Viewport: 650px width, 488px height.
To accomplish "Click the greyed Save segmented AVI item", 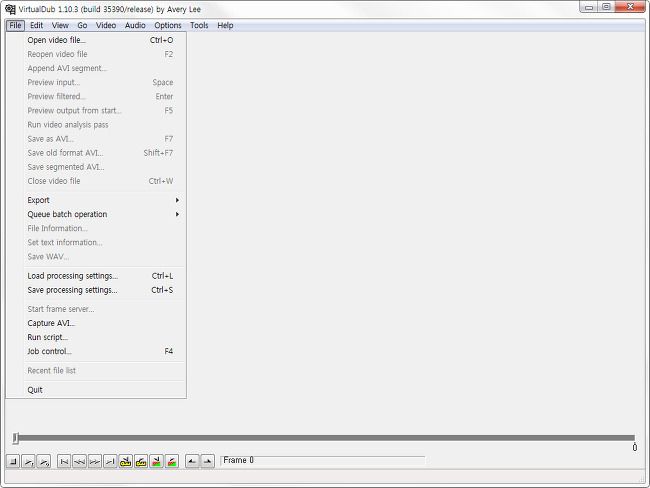I will pos(96,167).
